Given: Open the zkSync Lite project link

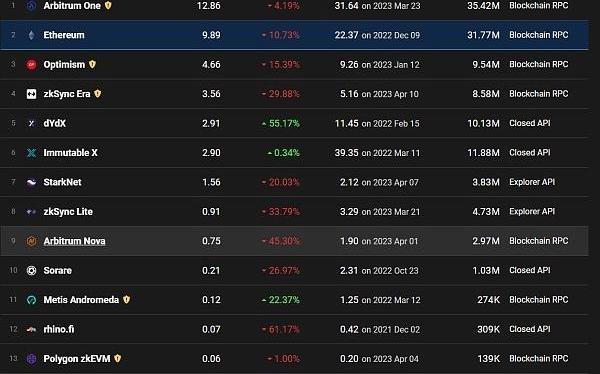Looking at the screenshot, I should click(x=68, y=212).
